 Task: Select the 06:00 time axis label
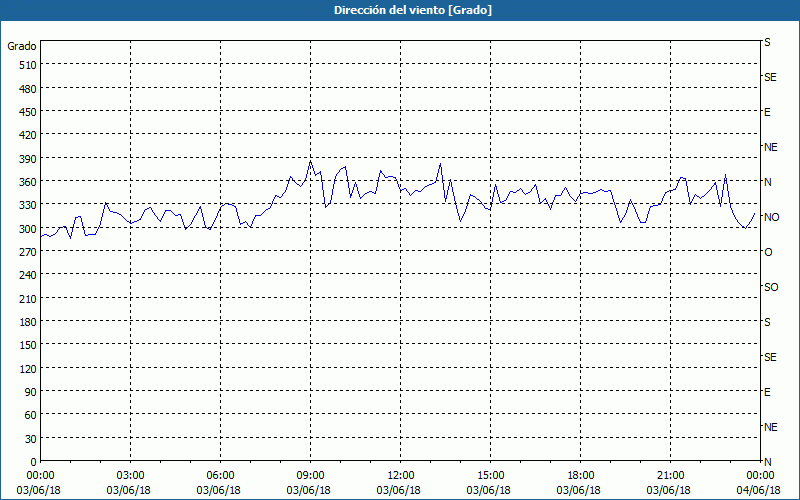pyautogui.click(x=220, y=476)
